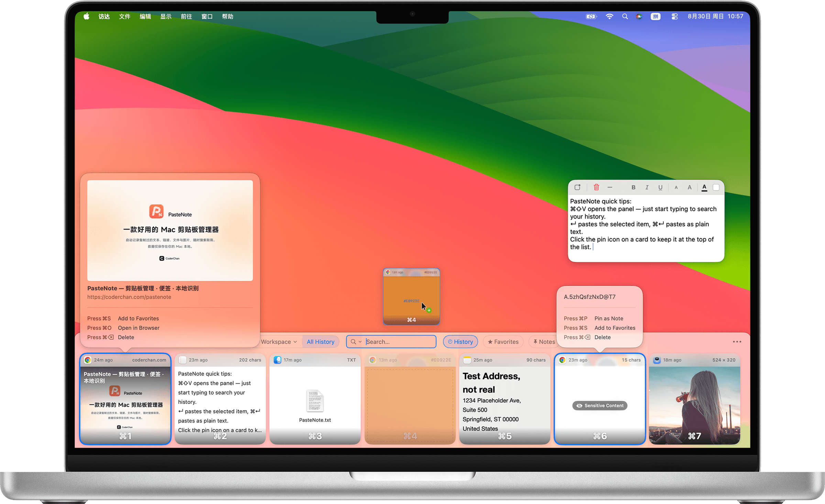Switch to the Favorites tab
Viewport: 825px width, 504px height.
(x=503, y=342)
